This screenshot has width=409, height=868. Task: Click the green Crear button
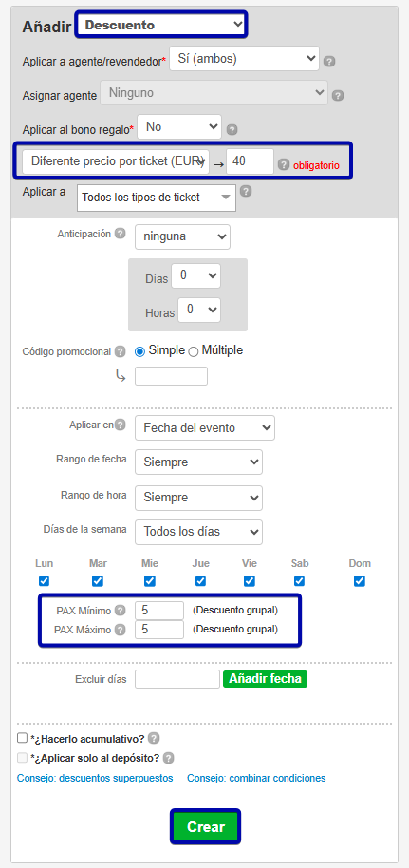205,827
